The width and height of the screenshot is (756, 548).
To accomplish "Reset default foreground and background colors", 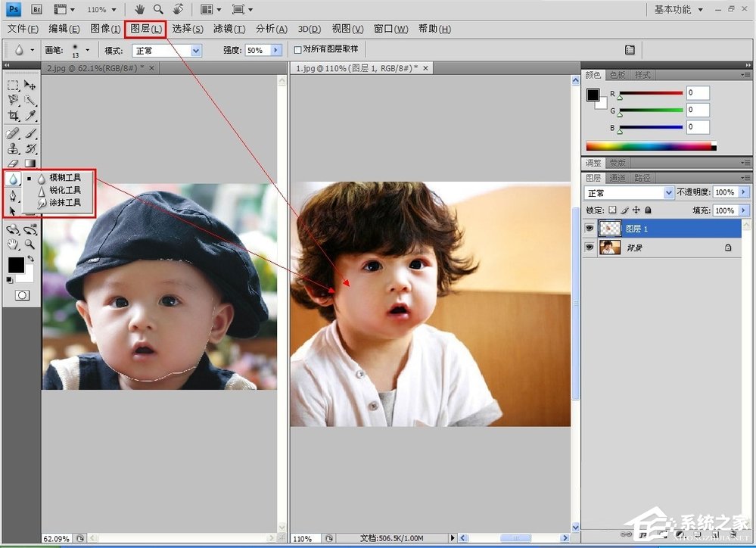I will (x=9, y=280).
